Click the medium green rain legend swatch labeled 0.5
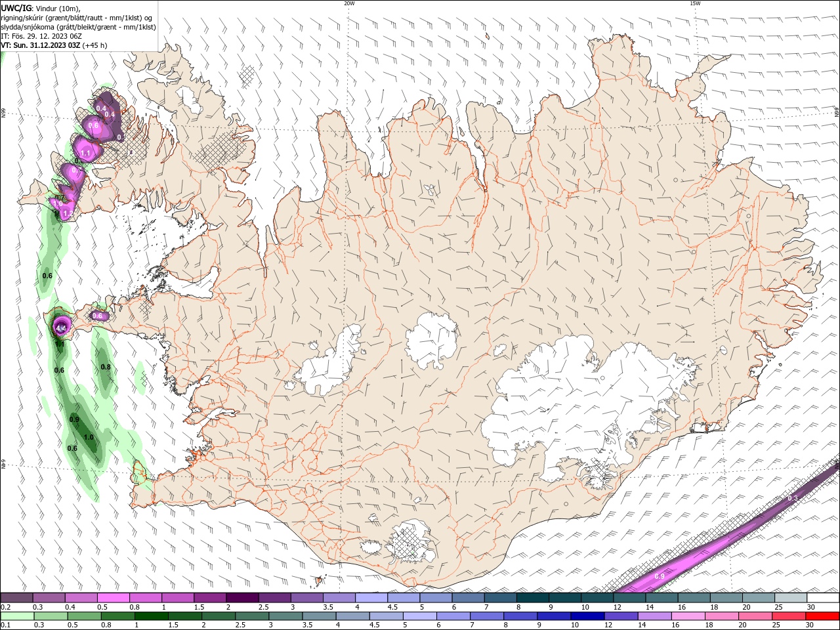The image size is (840, 630). point(84,616)
